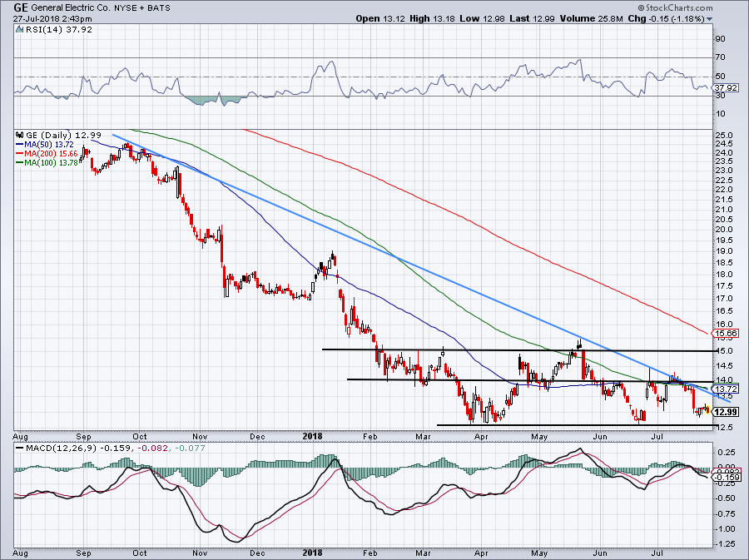Click the NYSE + BATS exchange label
This screenshot has height=560, width=749.
tap(141, 8)
